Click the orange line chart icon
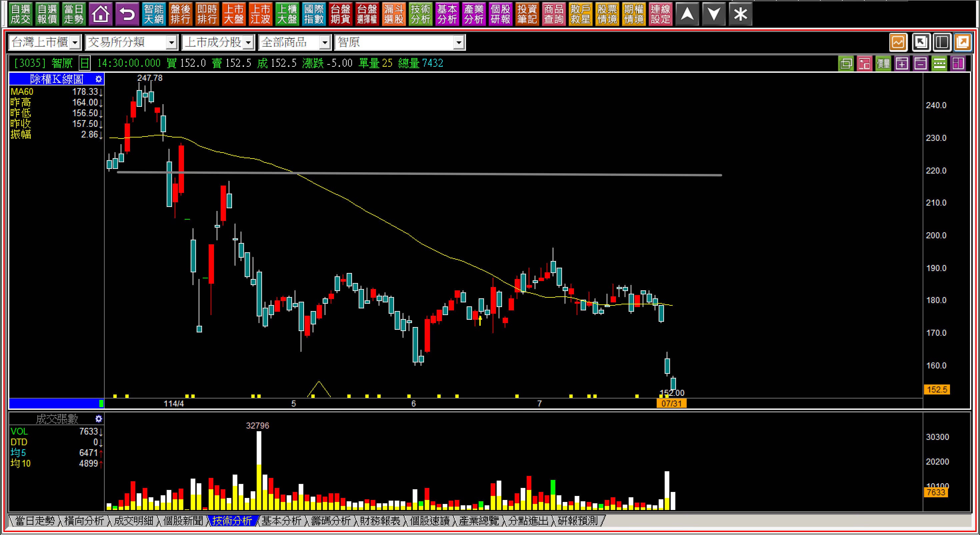The width and height of the screenshot is (980, 535). [x=898, y=42]
